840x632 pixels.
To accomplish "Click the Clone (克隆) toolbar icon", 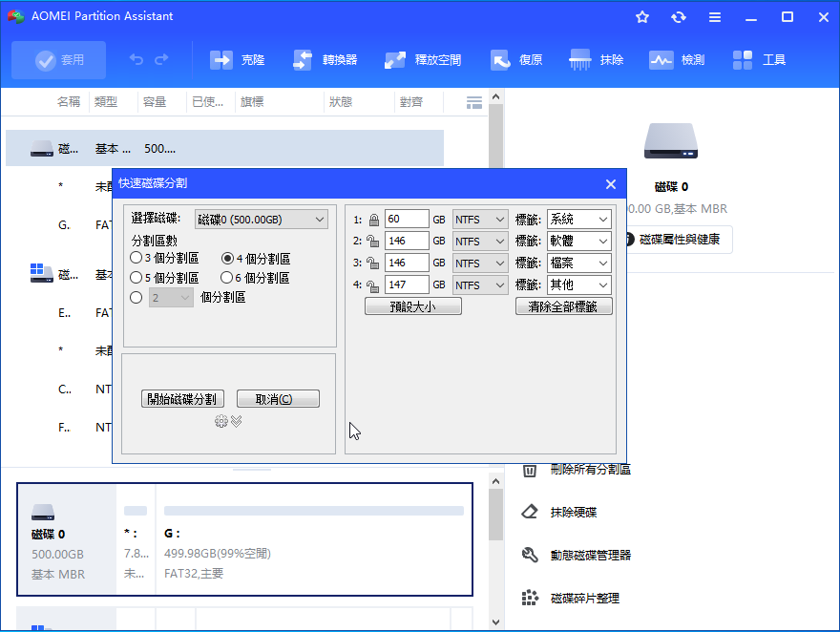I will click(220, 60).
